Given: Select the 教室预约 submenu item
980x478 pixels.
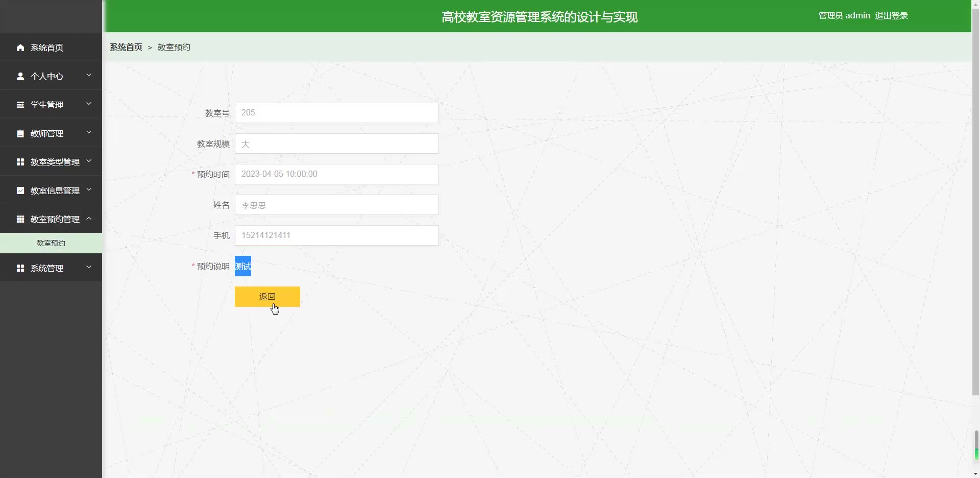Looking at the screenshot, I should pos(51,243).
